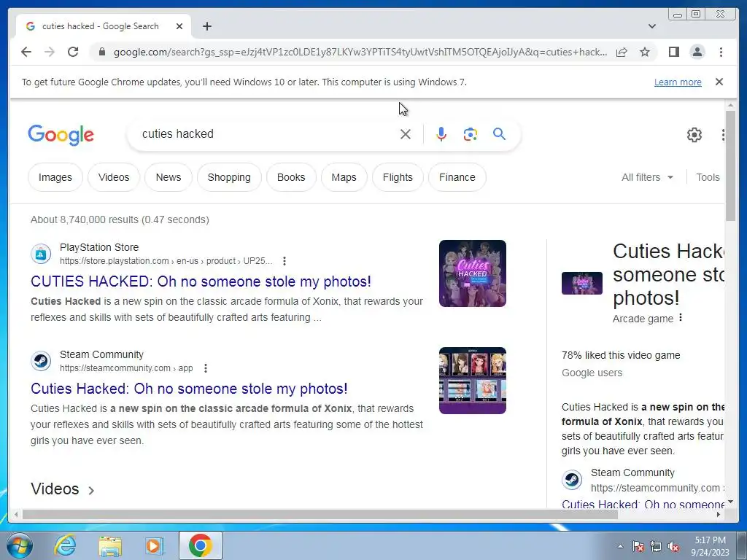This screenshot has height=560, width=747.
Task: Open more options beside Arcade game
Action: coord(681,318)
